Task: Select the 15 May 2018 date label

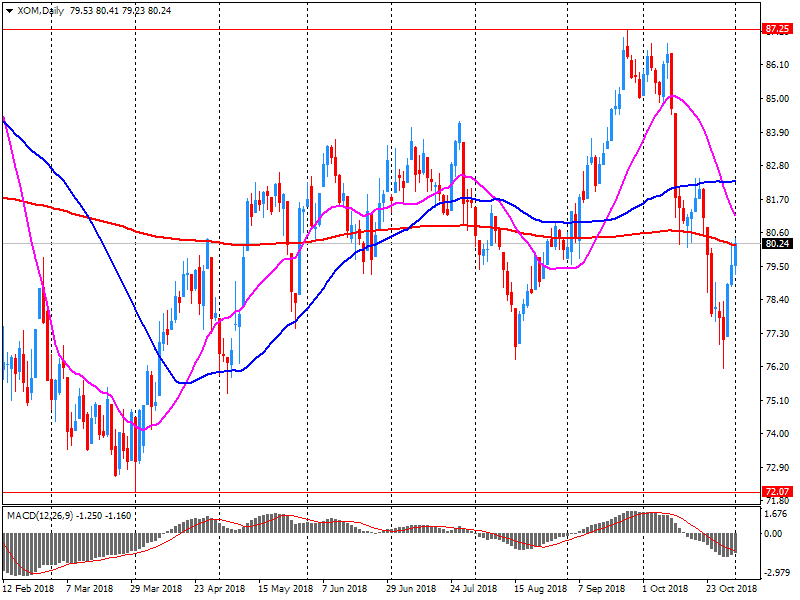Action: click(x=284, y=589)
